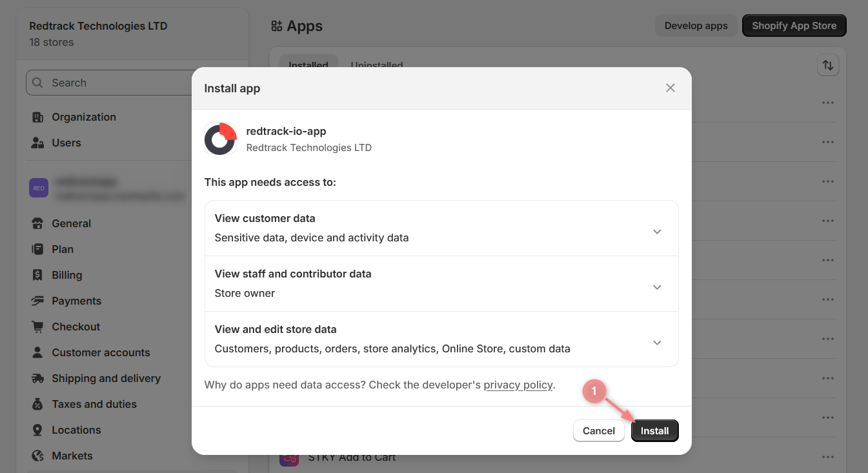The width and height of the screenshot is (868, 473).
Task: Open the Users icon in sidebar
Action: click(x=38, y=143)
